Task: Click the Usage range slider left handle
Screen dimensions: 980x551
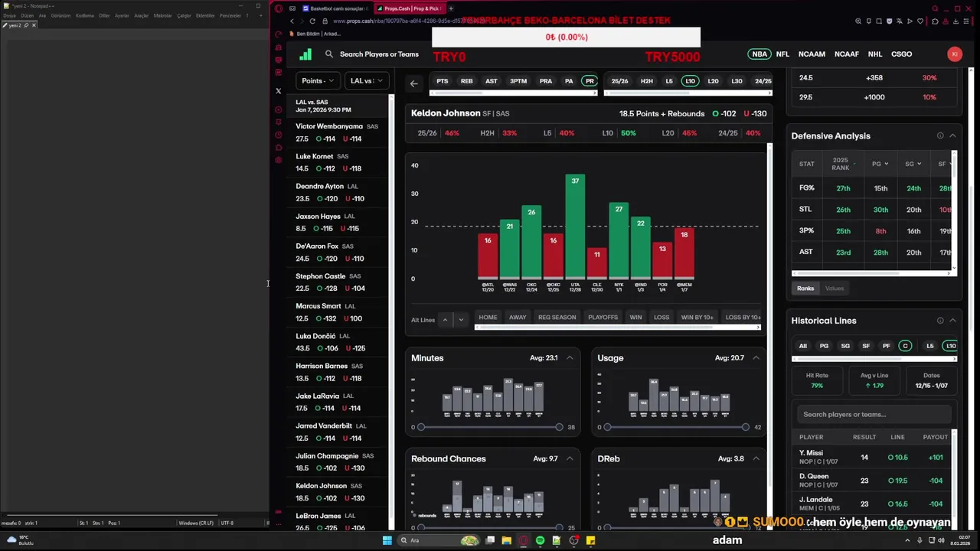Action: tap(607, 427)
